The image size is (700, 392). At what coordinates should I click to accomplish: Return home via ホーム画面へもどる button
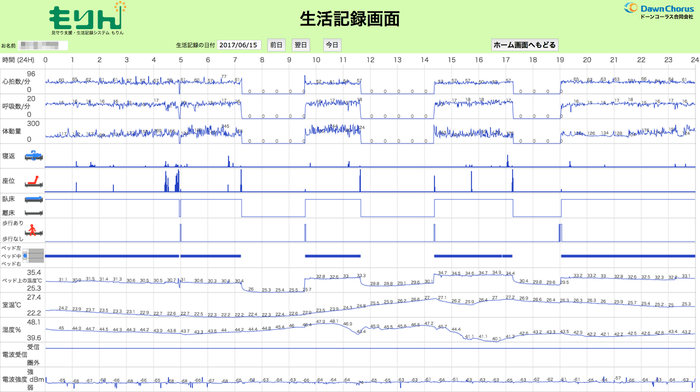(525, 45)
